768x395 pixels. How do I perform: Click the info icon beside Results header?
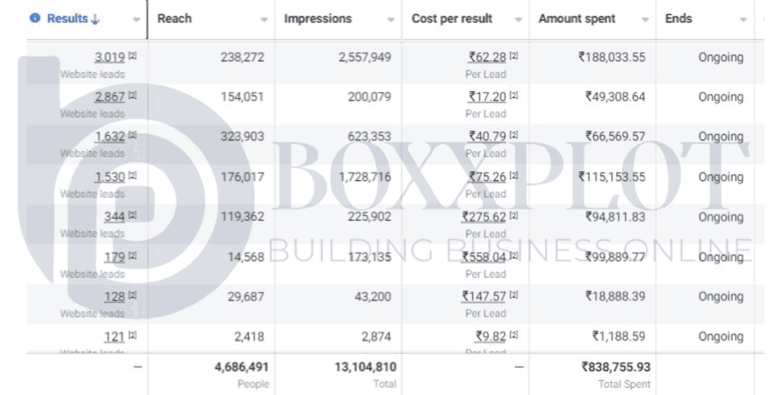35,18
